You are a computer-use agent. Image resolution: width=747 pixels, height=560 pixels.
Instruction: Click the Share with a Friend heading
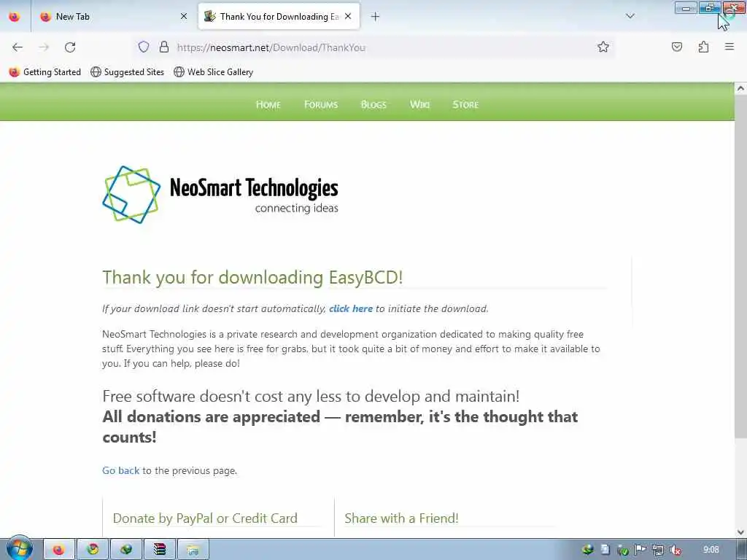pos(401,518)
